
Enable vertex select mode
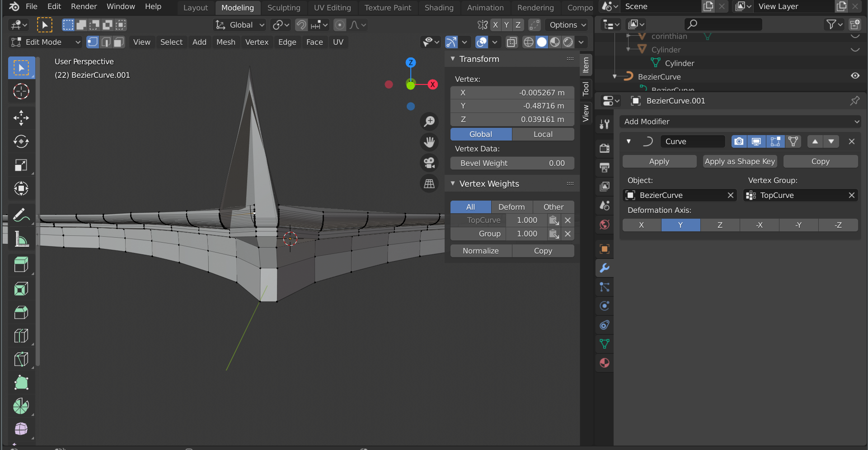click(93, 42)
